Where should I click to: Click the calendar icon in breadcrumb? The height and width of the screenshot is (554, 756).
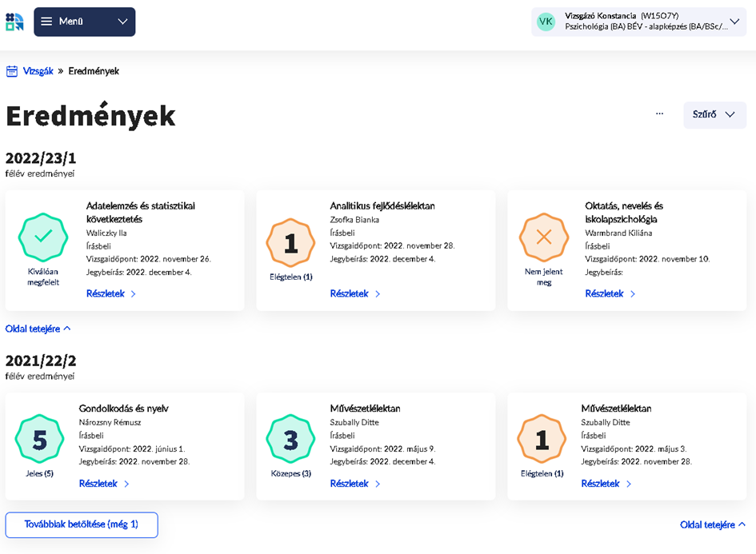(x=12, y=71)
